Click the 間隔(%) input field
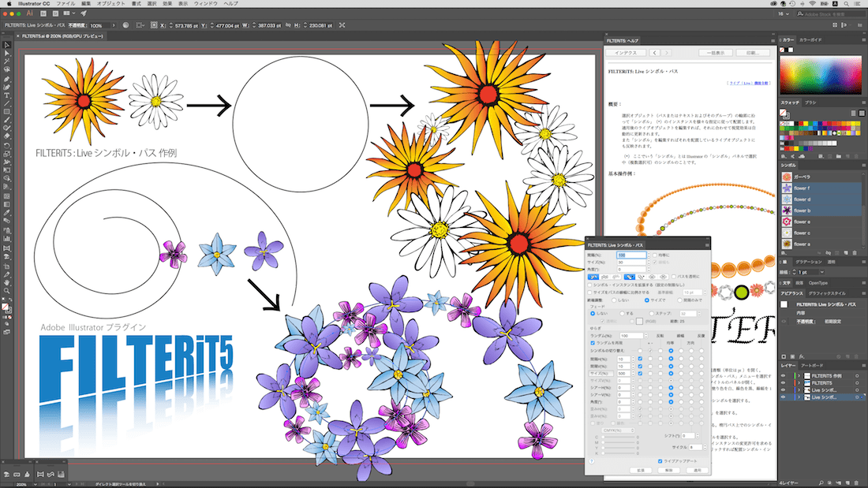The width and height of the screenshot is (868, 488). click(631, 255)
